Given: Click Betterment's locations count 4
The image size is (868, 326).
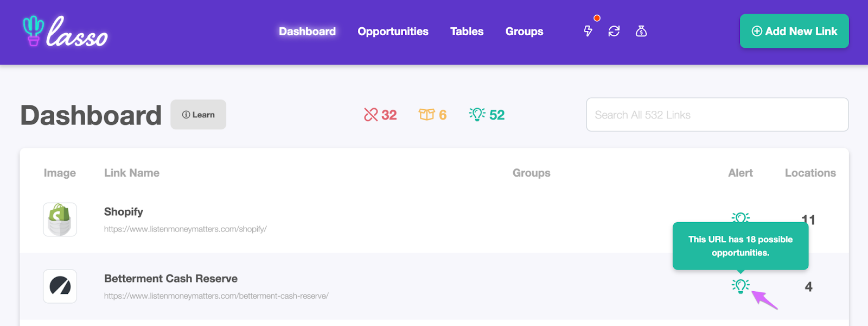Looking at the screenshot, I should click(x=808, y=287).
